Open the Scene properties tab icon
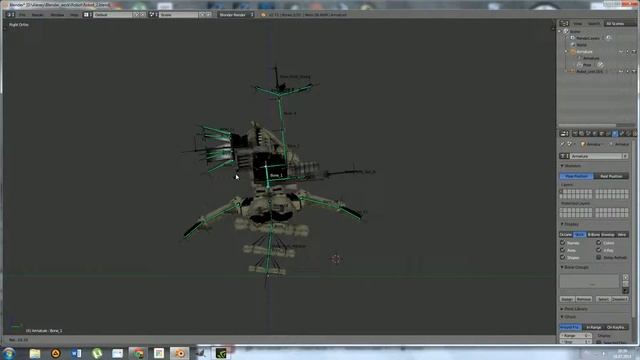This screenshot has width=640, height=360. point(588,134)
